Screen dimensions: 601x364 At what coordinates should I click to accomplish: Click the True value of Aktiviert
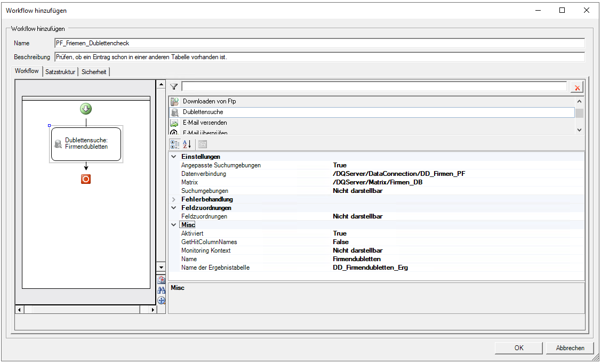(x=340, y=233)
